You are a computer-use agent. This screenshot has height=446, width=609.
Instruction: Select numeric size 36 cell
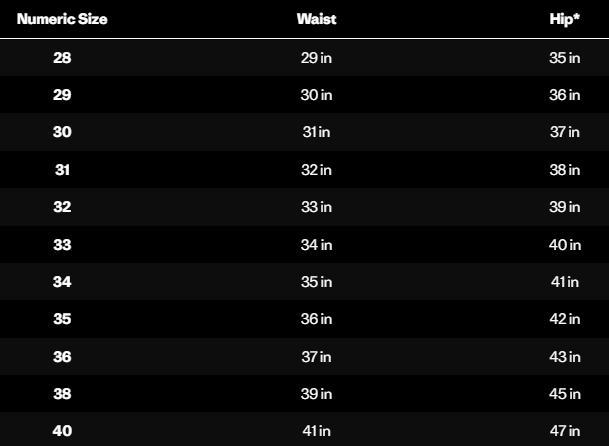click(x=62, y=357)
